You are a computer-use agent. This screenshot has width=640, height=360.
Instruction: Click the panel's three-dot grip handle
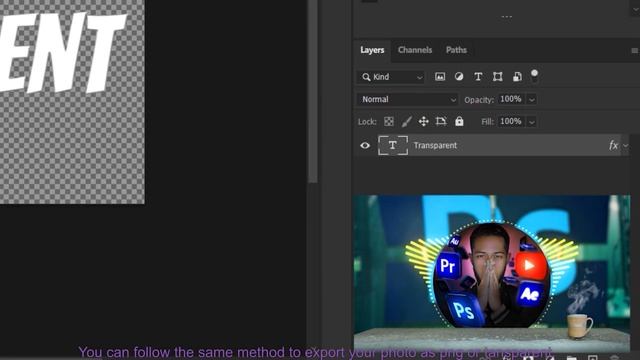(x=507, y=17)
